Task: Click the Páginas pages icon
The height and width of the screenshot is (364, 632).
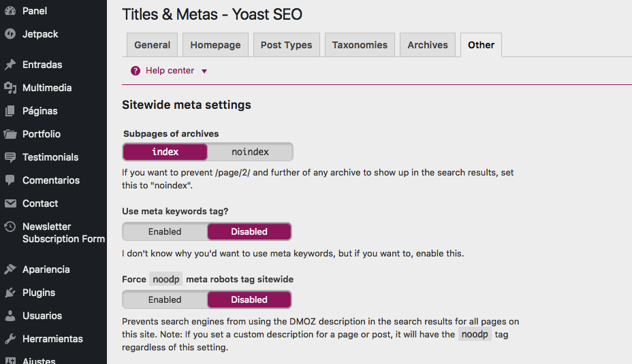Action: click(10, 111)
